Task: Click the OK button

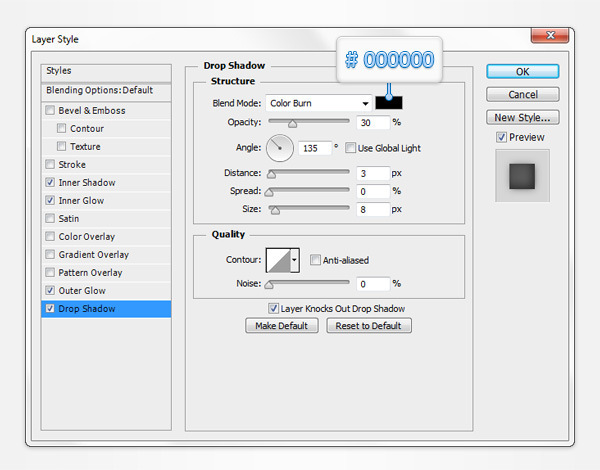Action: tap(522, 72)
